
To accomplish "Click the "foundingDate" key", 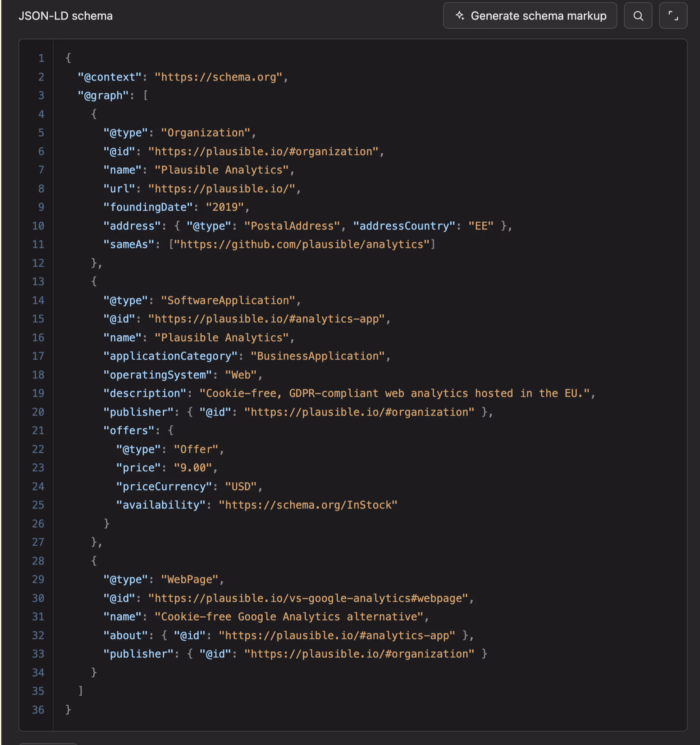I will pos(148,207).
